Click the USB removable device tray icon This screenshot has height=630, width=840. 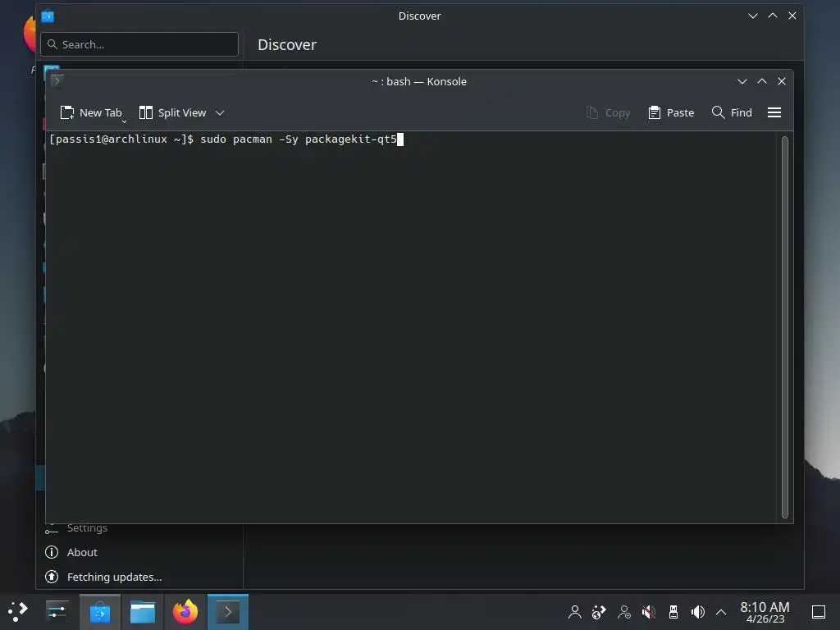coord(673,612)
